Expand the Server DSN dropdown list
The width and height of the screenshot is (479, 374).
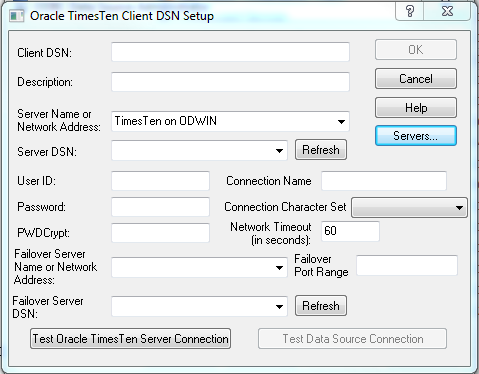(x=279, y=151)
